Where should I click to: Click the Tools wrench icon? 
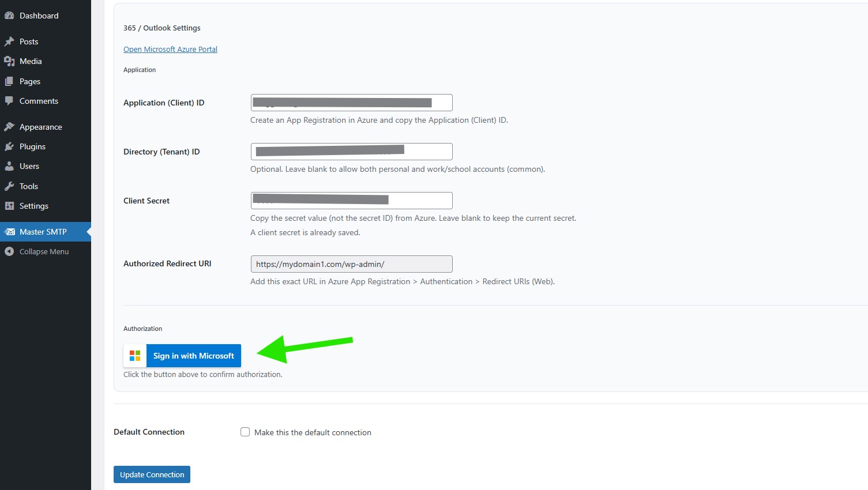coord(9,186)
